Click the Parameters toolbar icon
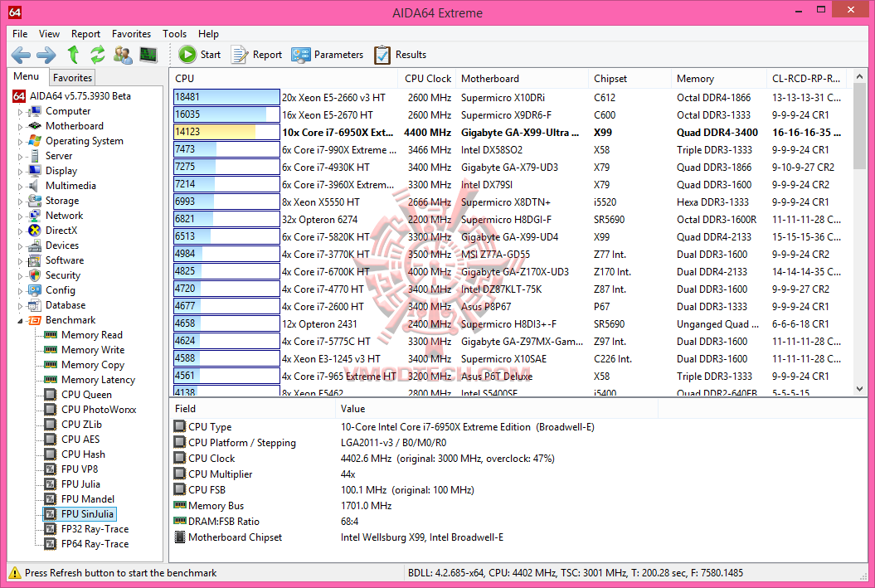The height and width of the screenshot is (588, 875). coord(301,55)
